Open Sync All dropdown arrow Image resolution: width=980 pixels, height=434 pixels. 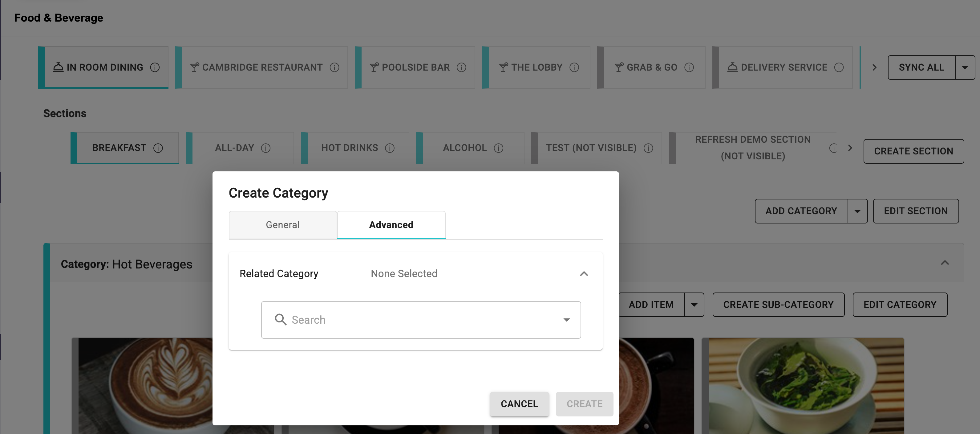point(965,68)
